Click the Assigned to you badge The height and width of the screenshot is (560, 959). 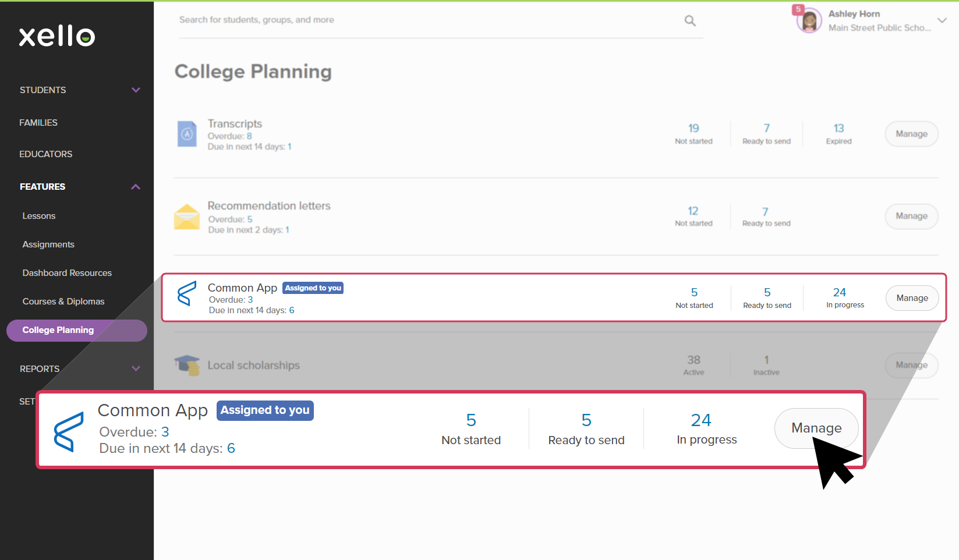[313, 288]
